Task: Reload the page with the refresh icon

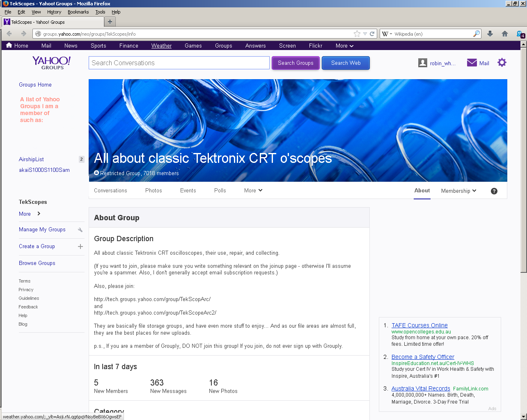Action: pos(372,34)
